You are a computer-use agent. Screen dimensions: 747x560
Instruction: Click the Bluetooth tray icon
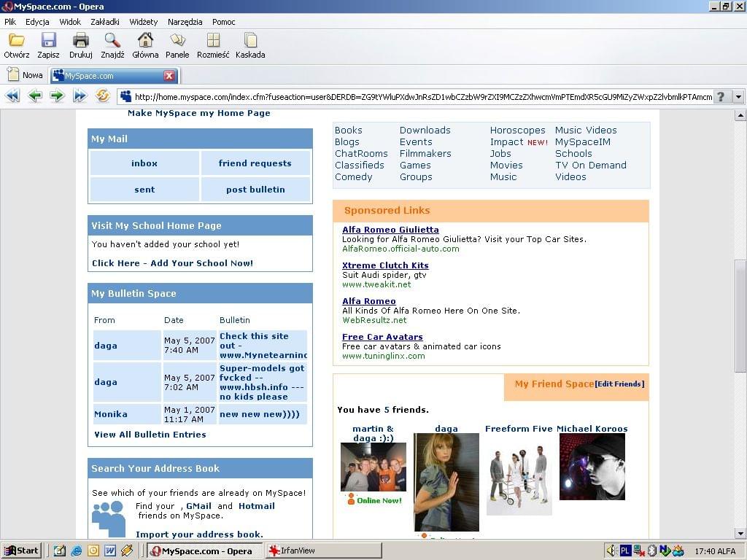[x=652, y=551]
